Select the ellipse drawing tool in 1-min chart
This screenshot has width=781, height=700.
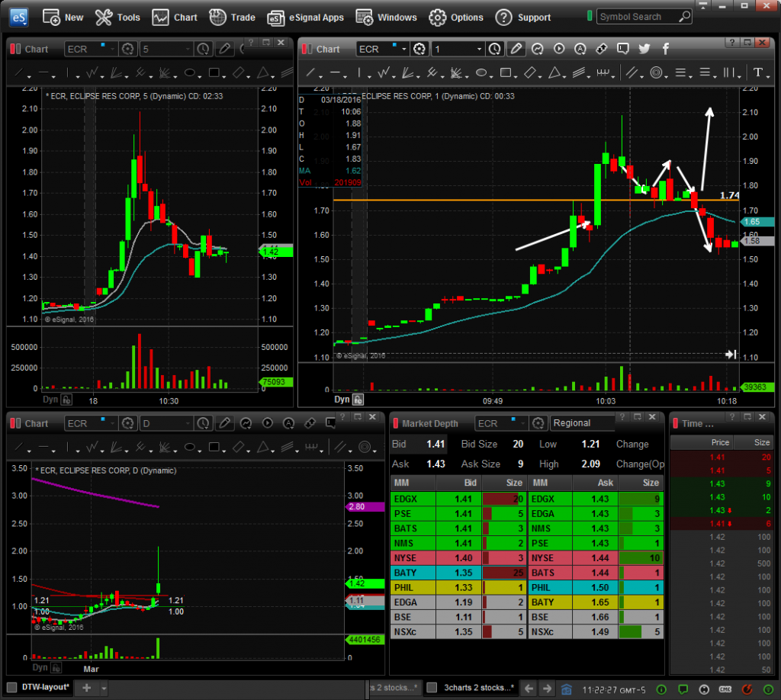point(480,73)
